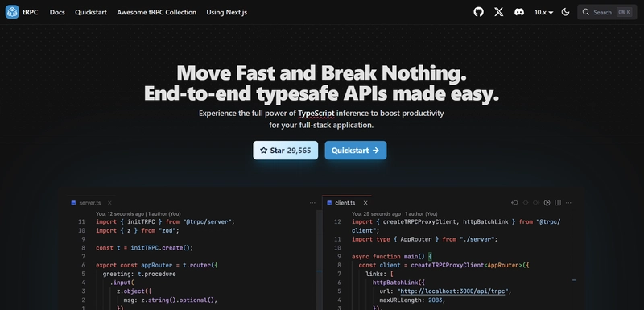This screenshot has width=644, height=310.
Task: Click the Star 29,565 button
Action: pyautogui.click(x=286, y=151)
